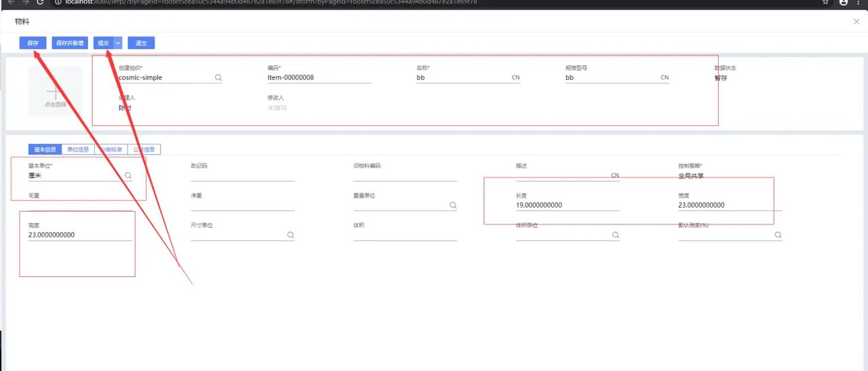Click the browser bookmark star icon

point(825,2)
